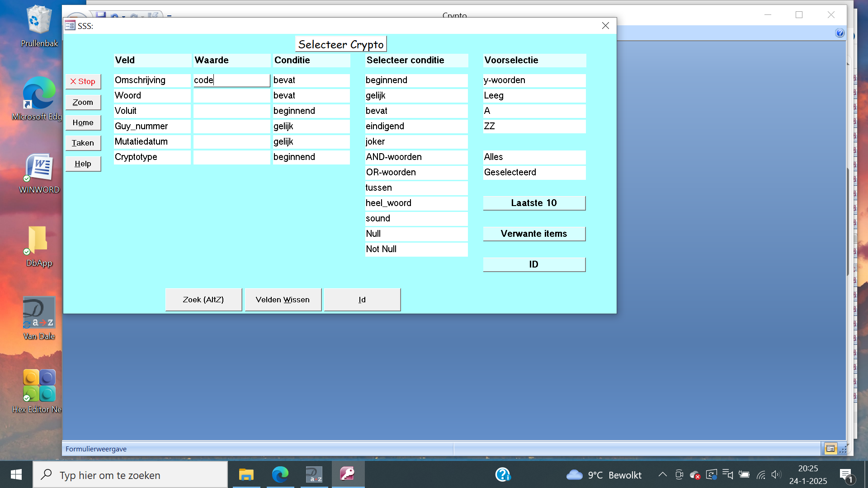Open Van Dale dictionary taskbar icon
This screenshot has width=868, height=488.
coord(314,474)
